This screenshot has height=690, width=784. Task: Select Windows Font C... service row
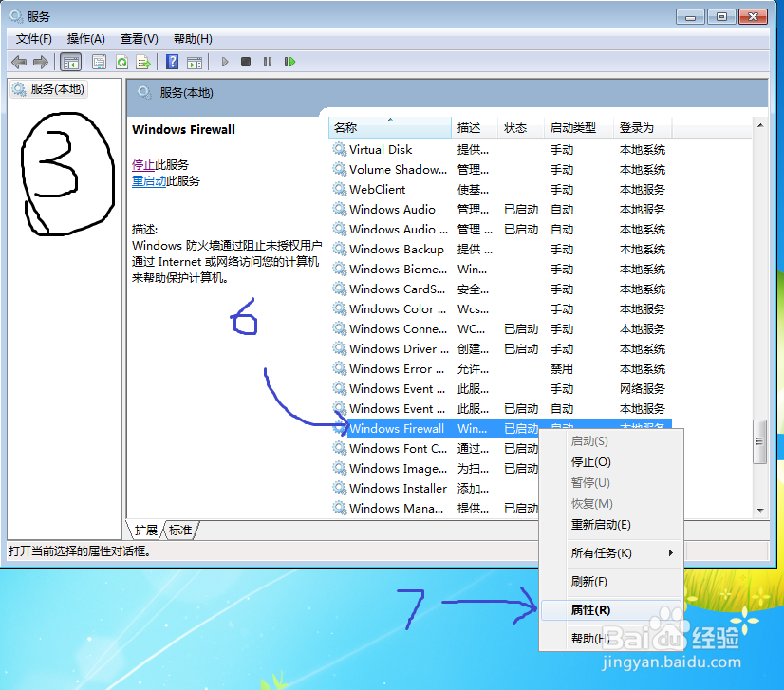pyautogui.click(x=435, y=449)
